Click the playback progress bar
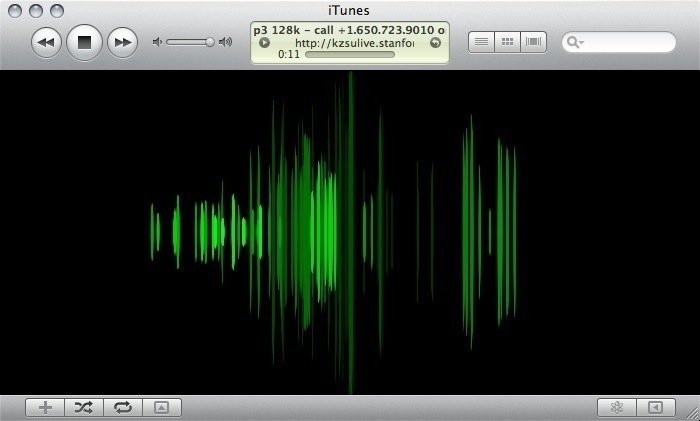Image resolution: width=700 pixels, height=421 pixels. click(x=350, y=54)
